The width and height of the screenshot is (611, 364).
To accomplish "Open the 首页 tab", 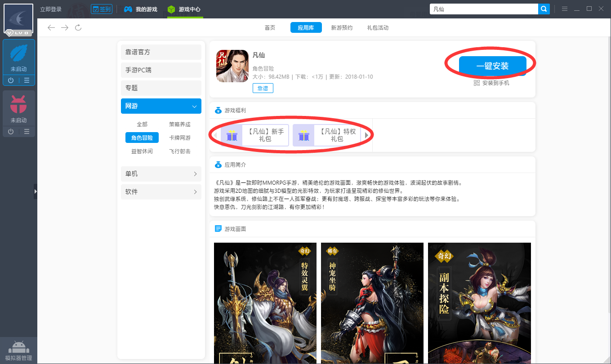I will (x=270, y=28).
